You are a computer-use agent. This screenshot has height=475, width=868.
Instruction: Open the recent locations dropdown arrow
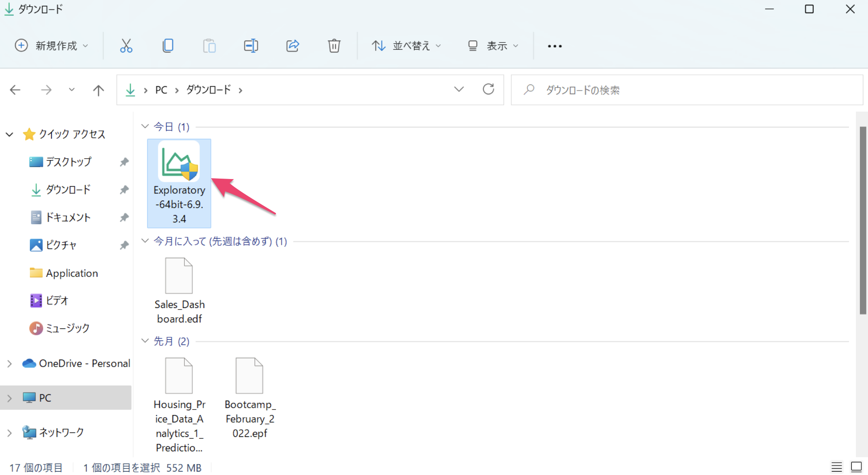(x=72, y=90)
